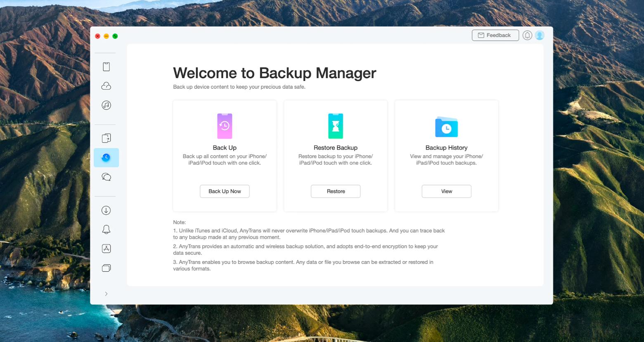Open the iCloud Manager sidebar icon
The height and width of the screenshot is (342, 644).
coord(106,86)
